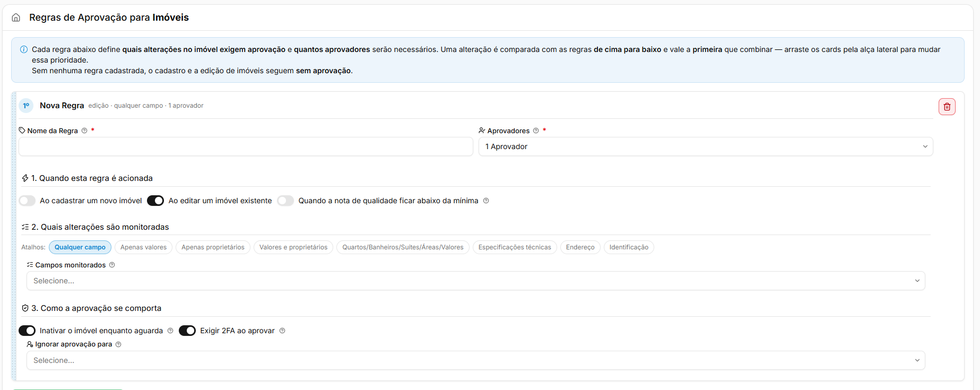Click the info icon in the blue banner
This screenshot has width=980, height=390.
[x=24, y=49]
